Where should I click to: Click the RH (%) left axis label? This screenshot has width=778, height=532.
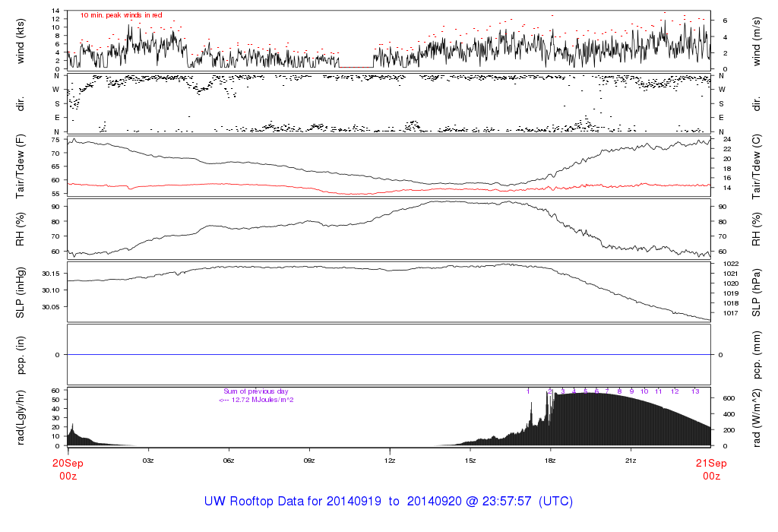pos(21,229)
